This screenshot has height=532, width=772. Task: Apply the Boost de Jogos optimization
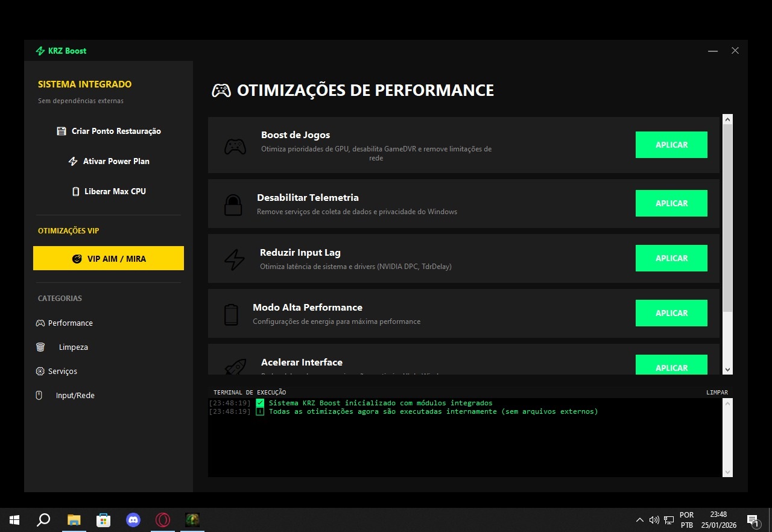point(671,145)
